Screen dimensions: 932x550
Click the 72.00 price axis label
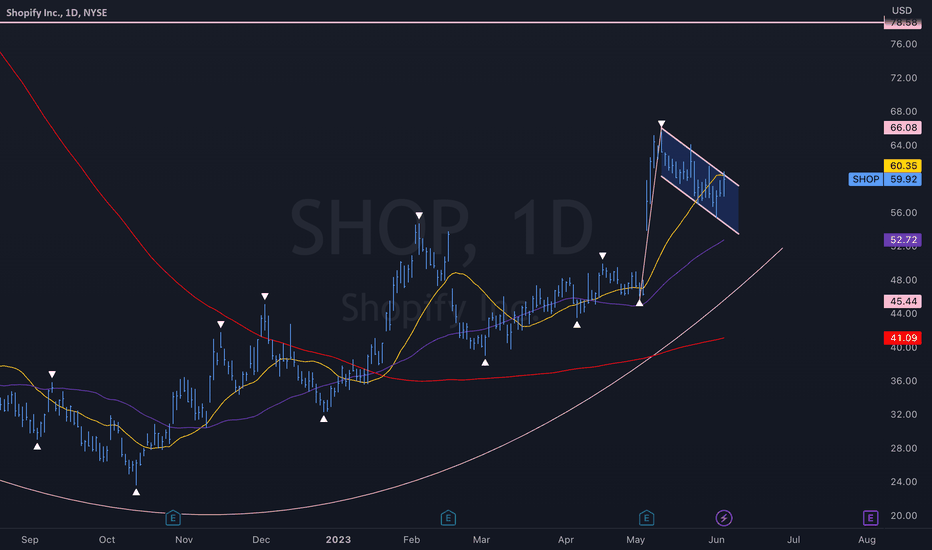(x=903, y=78)
